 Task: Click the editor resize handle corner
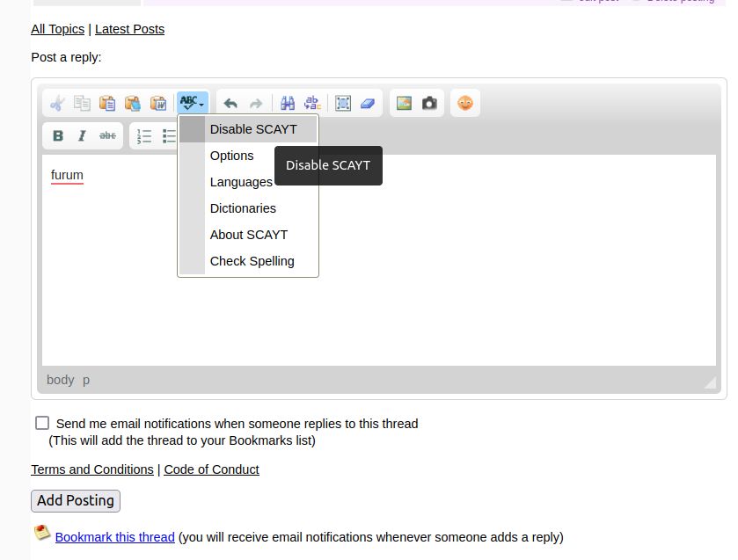coord(711,383)
